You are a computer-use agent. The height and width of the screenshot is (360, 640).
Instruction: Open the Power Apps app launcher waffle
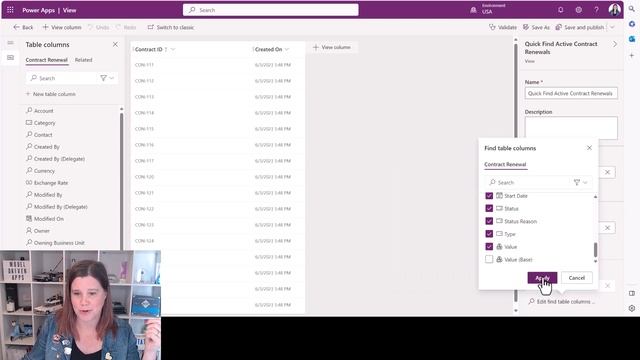coord(10,10)
